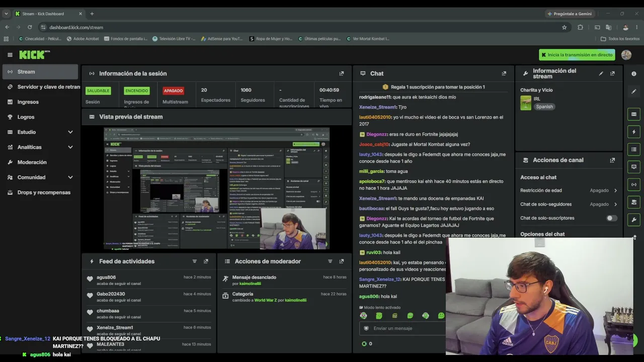The height and width of the screenshot is (362, 644).
Task: Open the profile avatar menu in the header
Action: coord(626,55)
